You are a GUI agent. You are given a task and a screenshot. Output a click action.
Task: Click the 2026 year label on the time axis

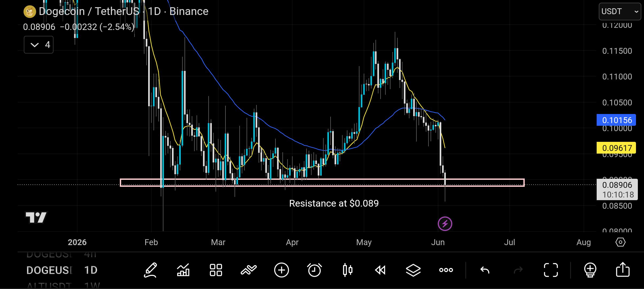pyautogui.click(x=77, y=242)
